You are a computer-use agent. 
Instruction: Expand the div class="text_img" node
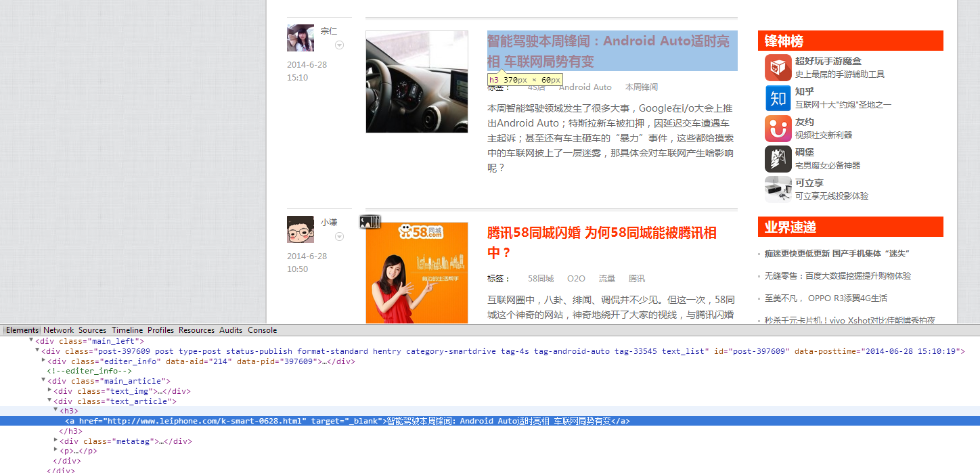[49, 390]
